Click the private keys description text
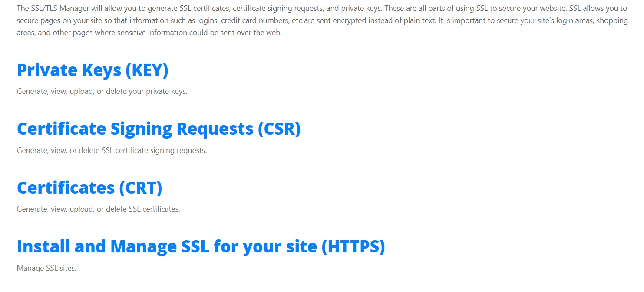This screenshot has width=644, height=292. tap(102, 91)
